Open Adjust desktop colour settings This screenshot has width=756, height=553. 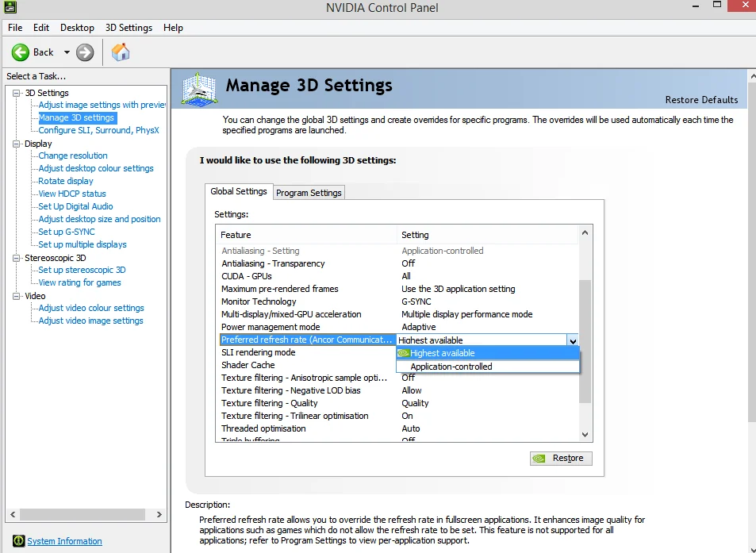[96, 168]
